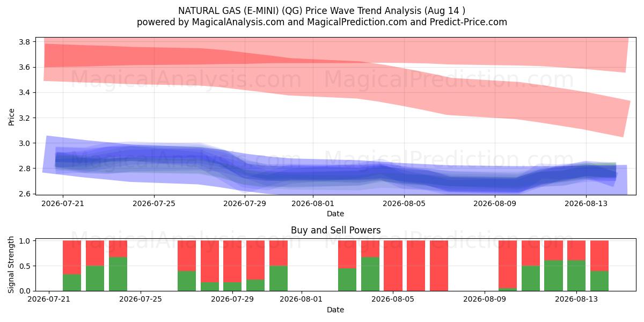Click 2026-08-13 on the signal chart axis
This screenshot has height=322, width=644.
(576, 299)
